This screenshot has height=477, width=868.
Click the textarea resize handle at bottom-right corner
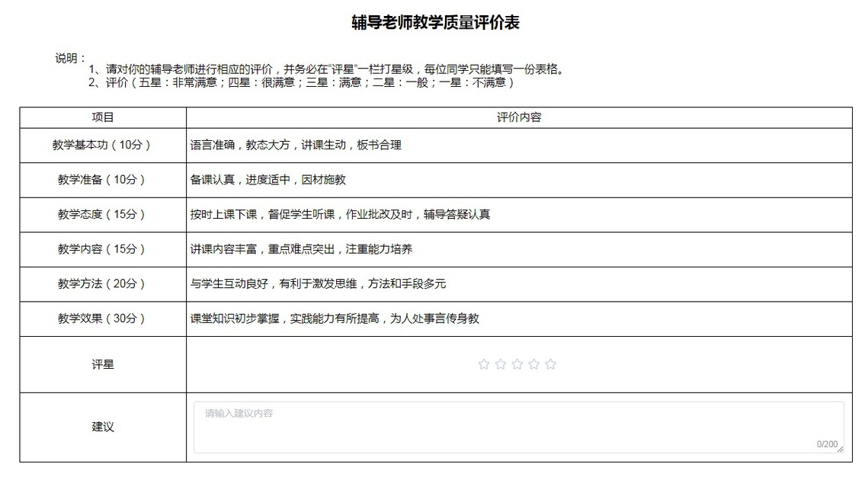pyautogui.click(x=841, y=450)
